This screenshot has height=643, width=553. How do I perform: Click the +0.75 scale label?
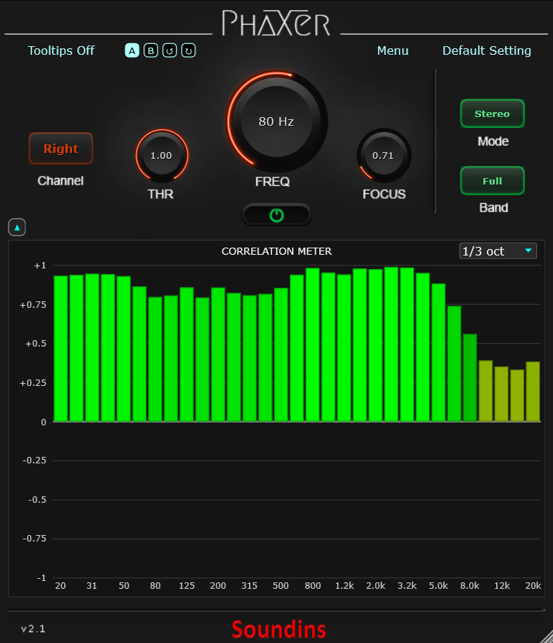(33, 305)
